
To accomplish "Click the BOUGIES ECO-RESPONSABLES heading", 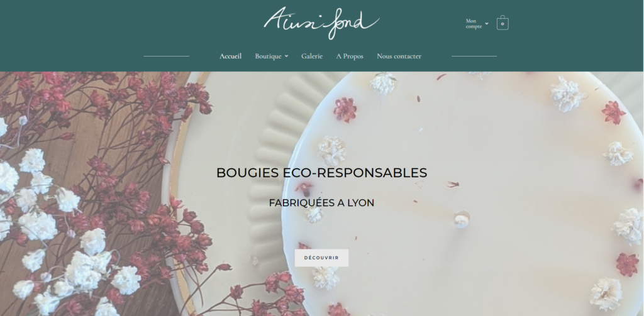I will (321, 173).
